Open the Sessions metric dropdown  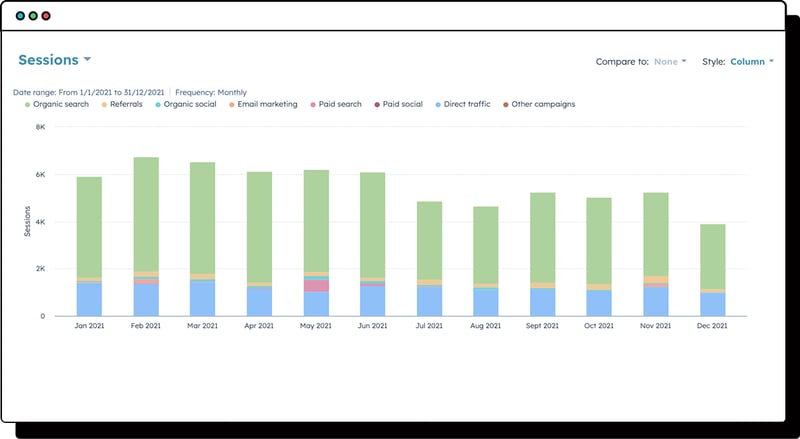coord(55,60)
